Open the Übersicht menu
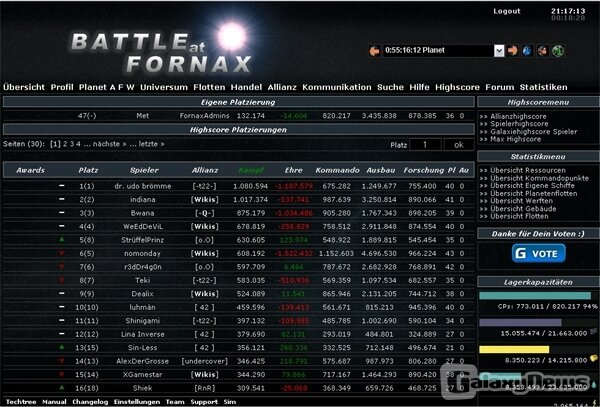This screenshot has width=600, height=407. pos(24,87)
